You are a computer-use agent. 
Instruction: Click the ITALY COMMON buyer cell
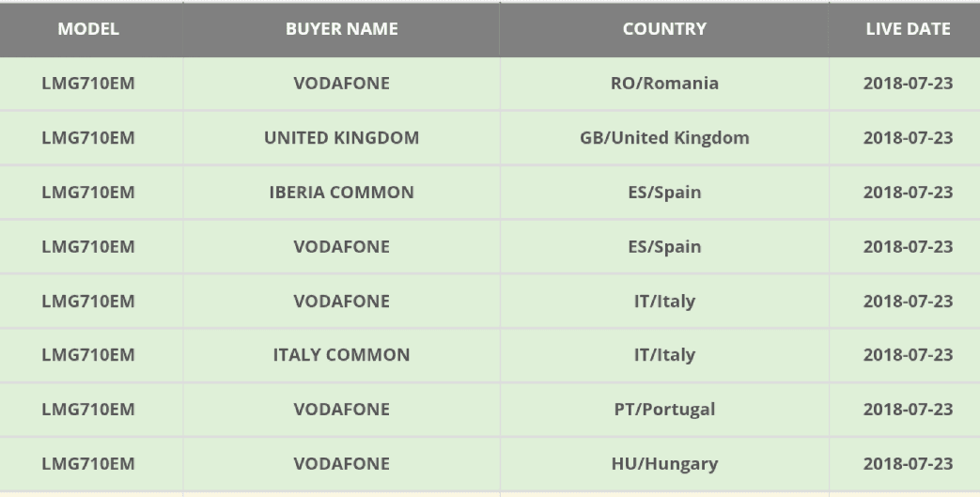click(x=342, y=354)
